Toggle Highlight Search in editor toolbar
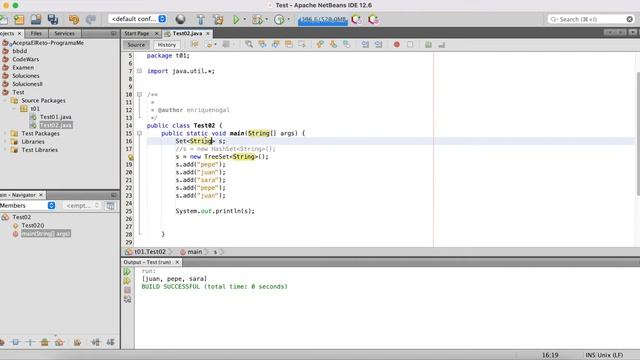 [x=289, y=44]
